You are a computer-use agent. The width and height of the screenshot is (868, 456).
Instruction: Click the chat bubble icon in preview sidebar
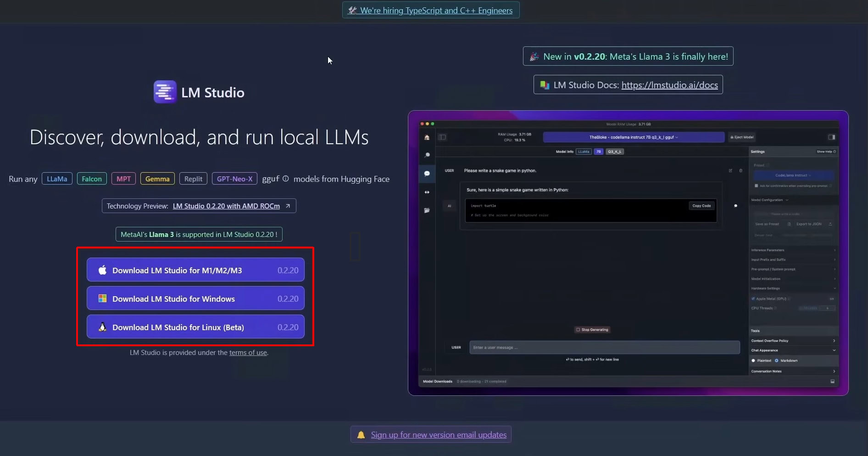[427, 174]
